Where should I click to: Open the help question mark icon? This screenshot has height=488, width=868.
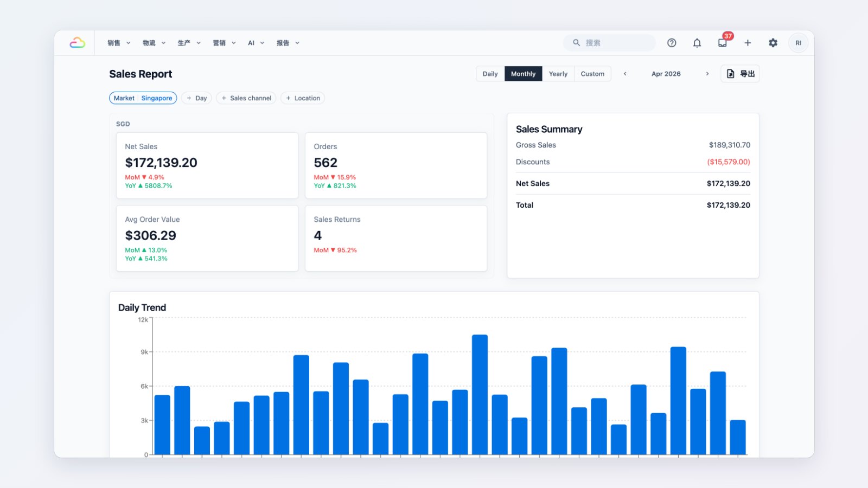(x=672, y=43)
